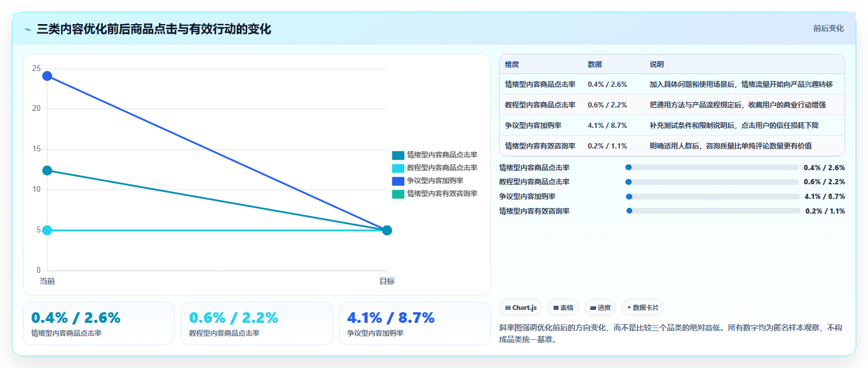Click the 进度 chip
This screenshot has height=368, width=868.
[x=600, y=308]
